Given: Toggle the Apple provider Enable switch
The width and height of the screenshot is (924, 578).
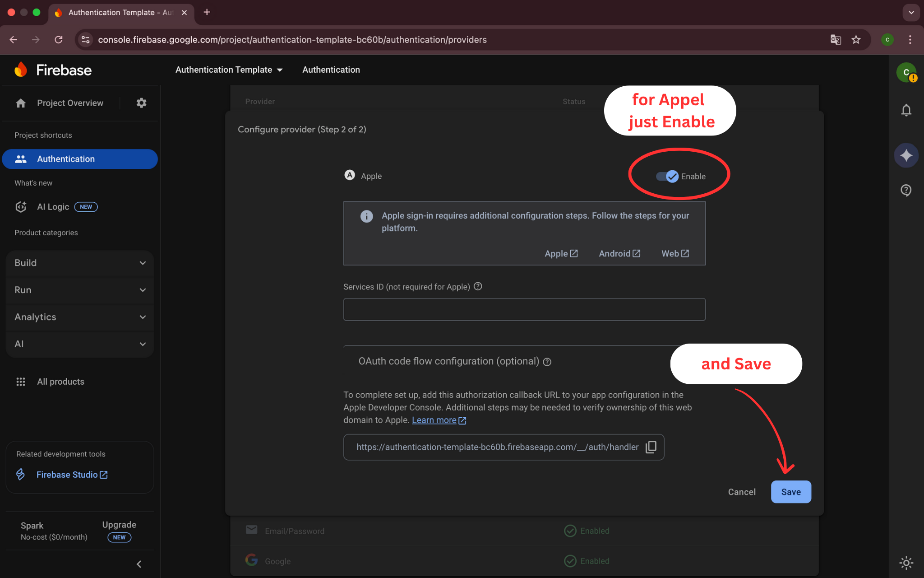Looking at the screenshot, I should [x=667, y=176].
